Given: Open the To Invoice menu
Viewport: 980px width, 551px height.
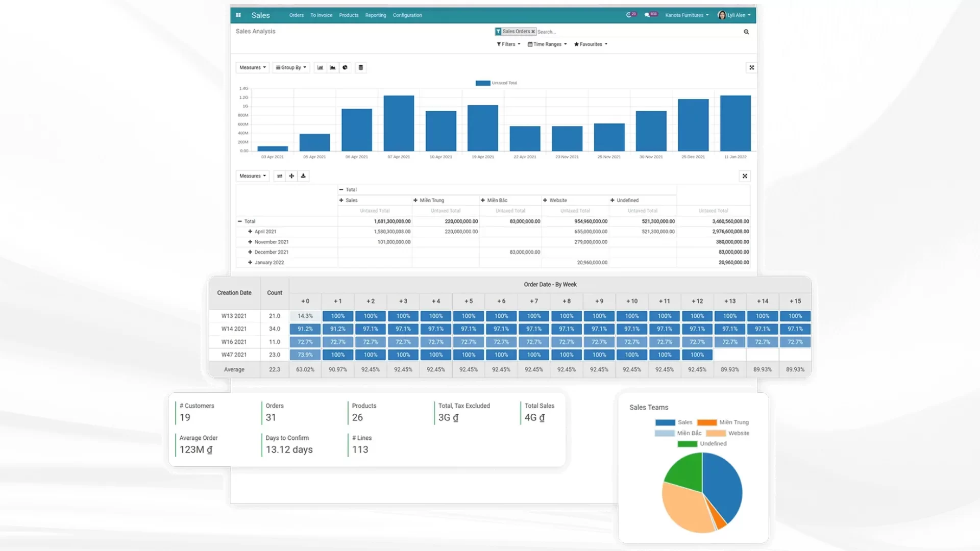Looking at the screenshot, I should pos(321,15).
